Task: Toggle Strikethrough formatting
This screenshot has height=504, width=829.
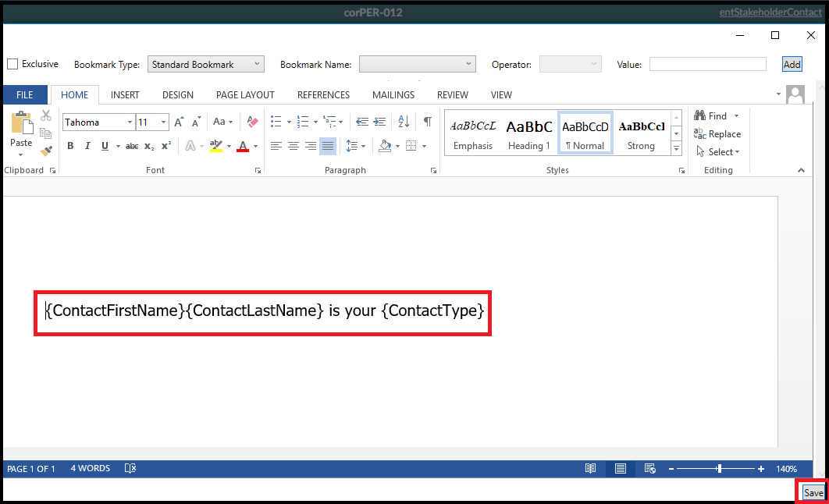Action: click(x=132, y=147)
